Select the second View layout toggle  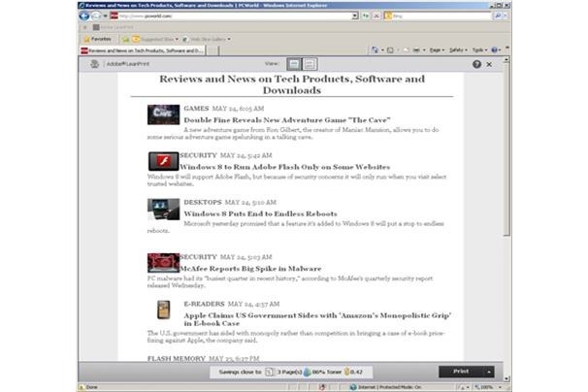(310, 64)
